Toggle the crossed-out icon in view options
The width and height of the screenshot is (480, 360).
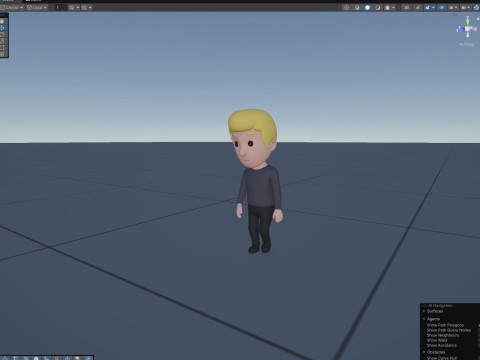pos(406,7)
